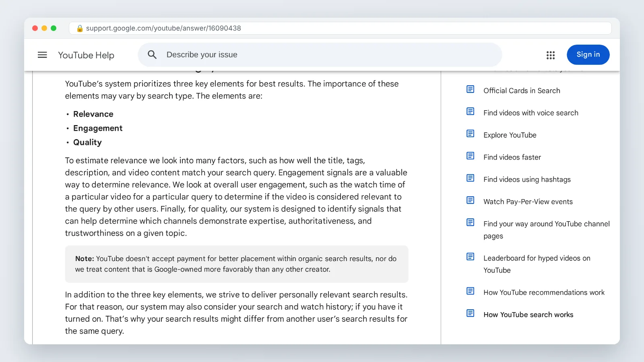Open the YouTube Help home link
The height and width of the screenshot is (362, 644).
tap(86, 55)
